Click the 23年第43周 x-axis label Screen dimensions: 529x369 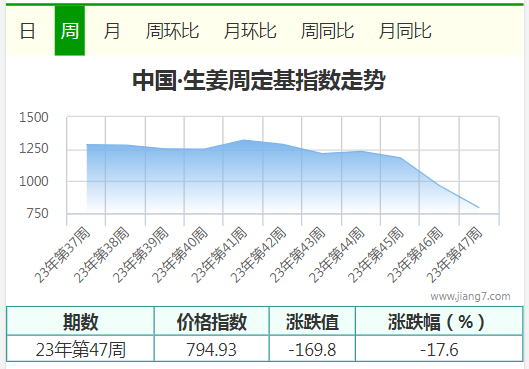(298, 255)
